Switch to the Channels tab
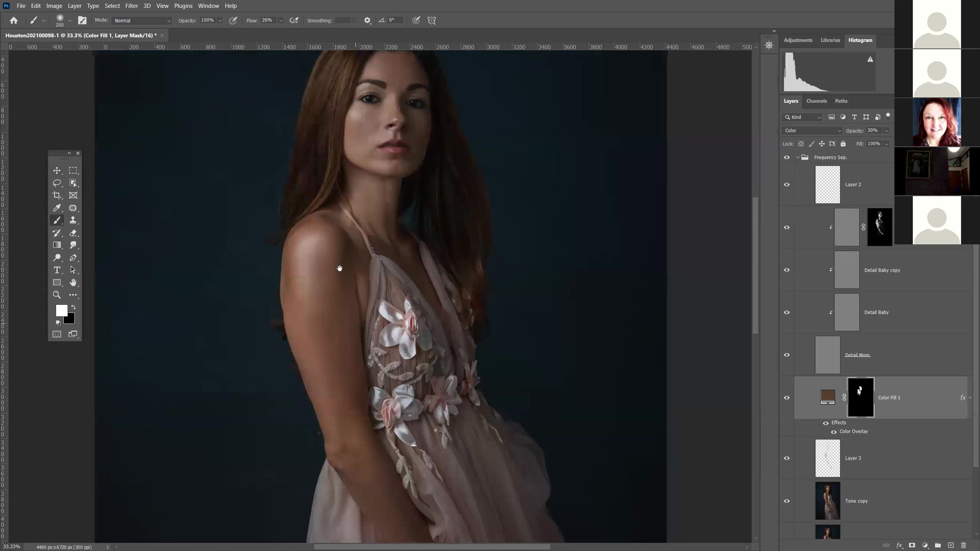 816,101
